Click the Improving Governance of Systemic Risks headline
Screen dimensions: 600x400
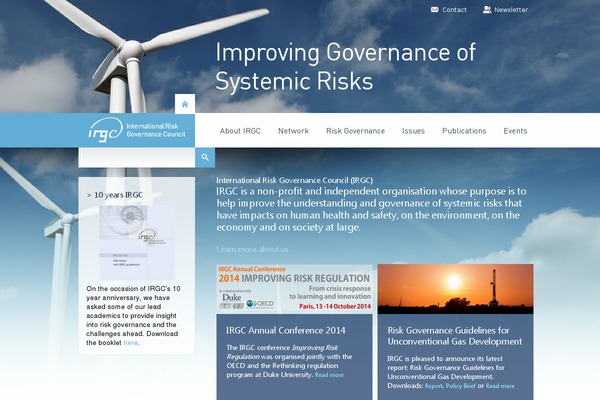(346, 67)
